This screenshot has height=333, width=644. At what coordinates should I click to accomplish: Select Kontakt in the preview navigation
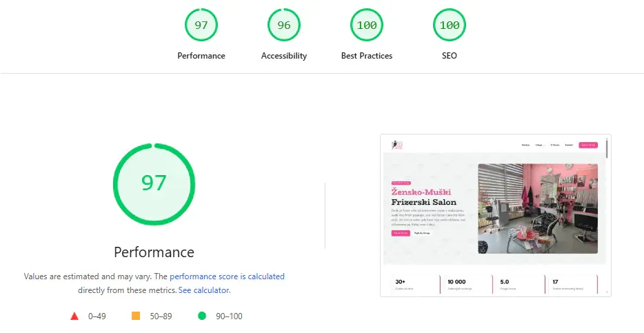point(569,145)
